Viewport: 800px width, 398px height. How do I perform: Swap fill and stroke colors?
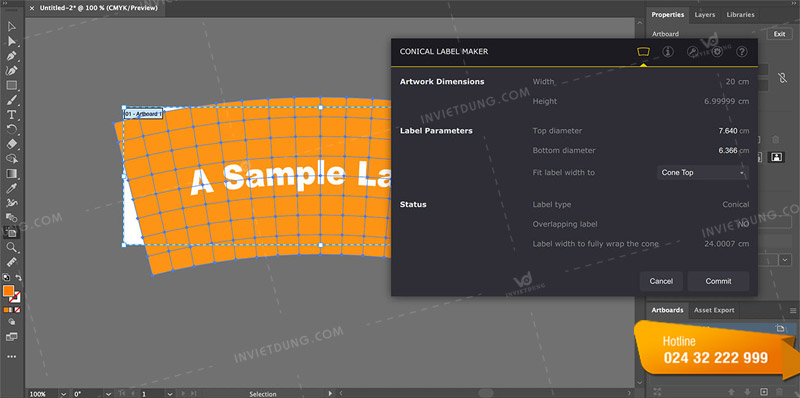pos(18,278)
